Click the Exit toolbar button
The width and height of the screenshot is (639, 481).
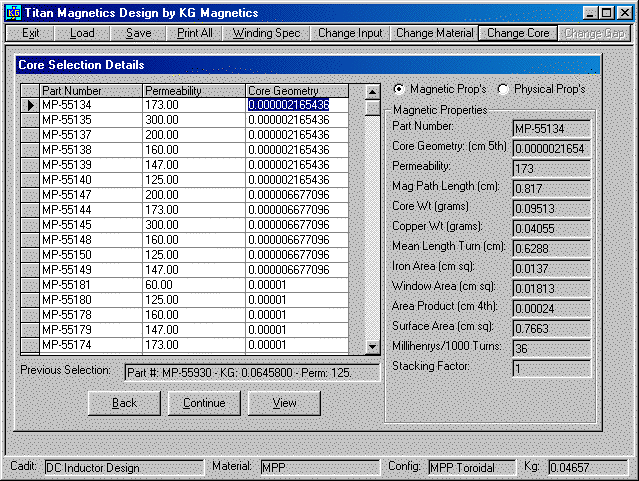tap(31, 33)
